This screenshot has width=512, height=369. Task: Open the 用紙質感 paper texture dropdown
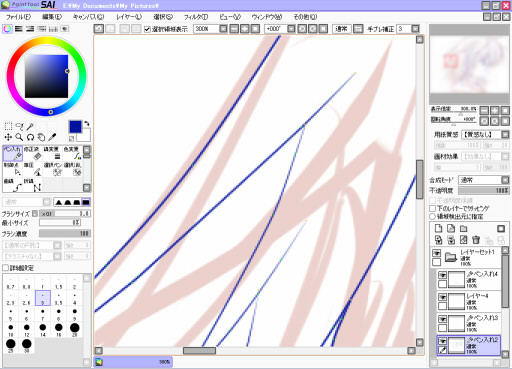point(505,135)
